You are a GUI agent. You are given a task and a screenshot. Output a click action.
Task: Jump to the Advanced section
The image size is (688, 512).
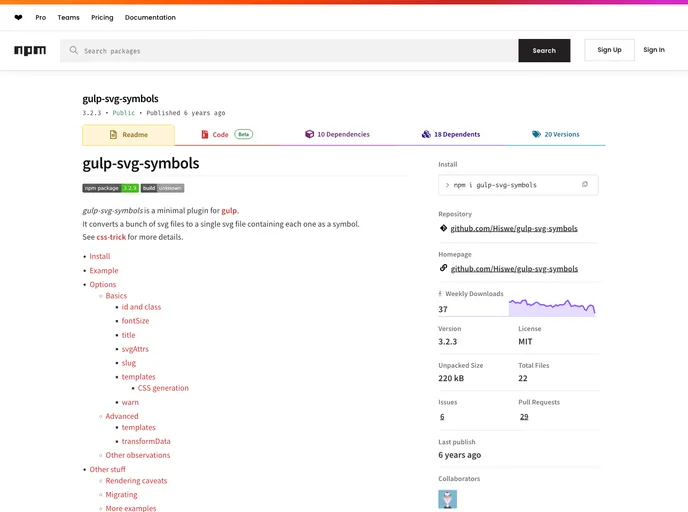coord(122,416)
